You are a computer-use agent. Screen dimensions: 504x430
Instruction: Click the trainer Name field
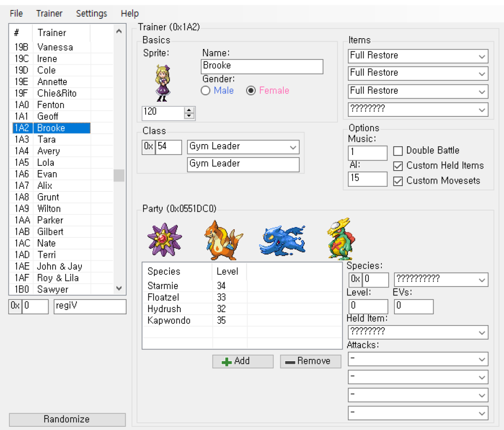pyautogui.click(x=262, y=67)
